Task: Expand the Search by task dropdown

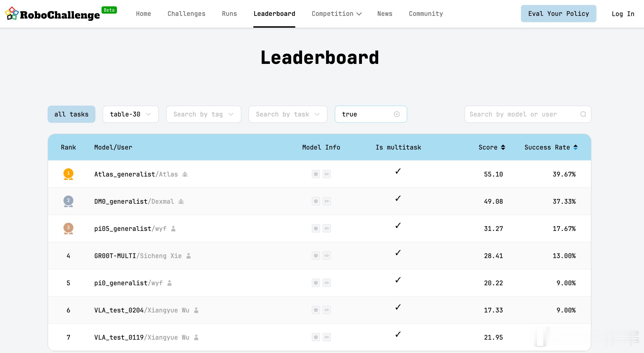Action: (288, 114)
